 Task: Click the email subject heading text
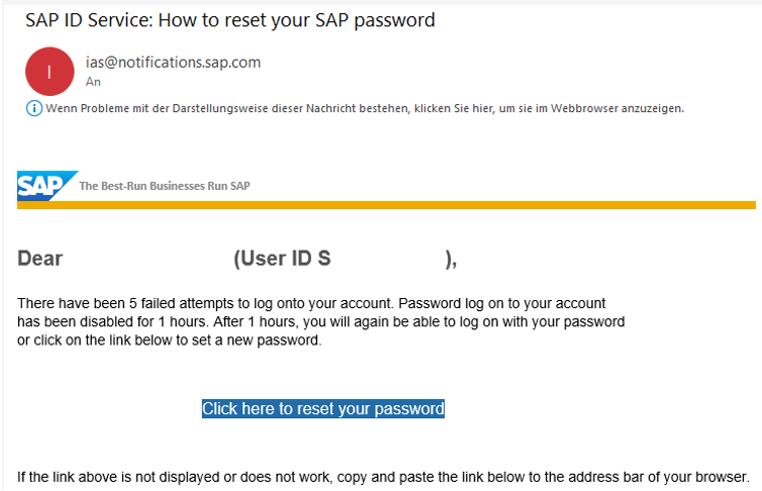click(x=230, y=20)
